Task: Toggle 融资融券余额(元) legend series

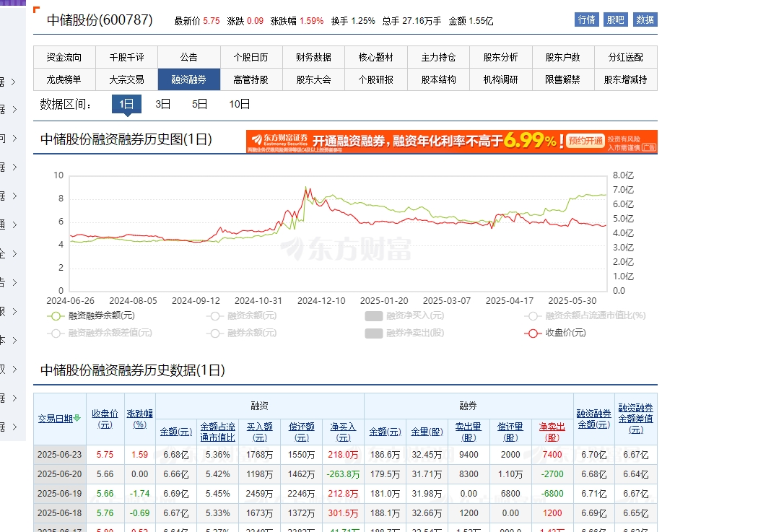Action: pyautogui.click(x=90, y=315)
